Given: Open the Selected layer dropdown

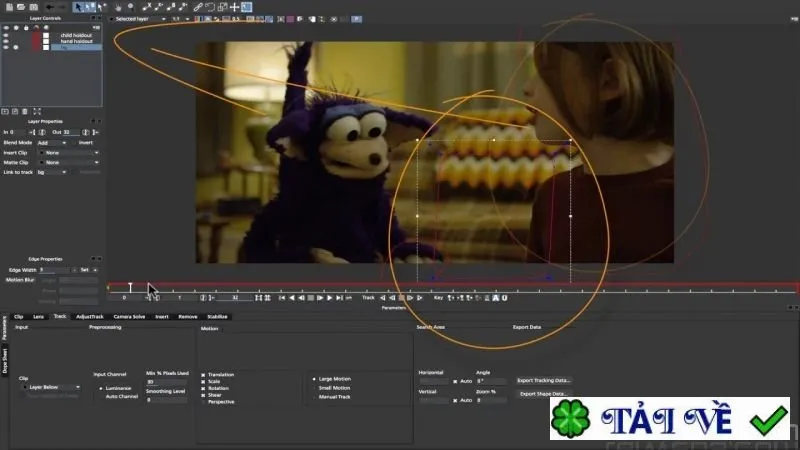Looking at the screenshot, I should click(138, 19).
